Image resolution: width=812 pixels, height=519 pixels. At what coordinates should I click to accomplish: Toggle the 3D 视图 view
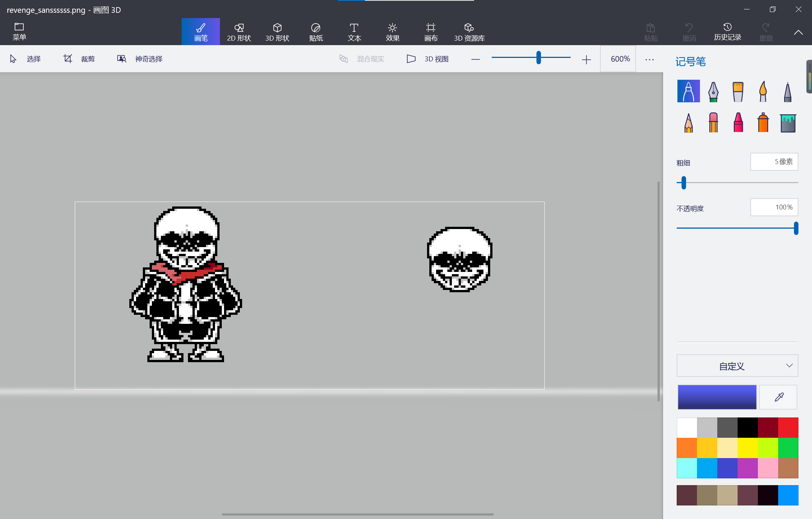[428, 59]
